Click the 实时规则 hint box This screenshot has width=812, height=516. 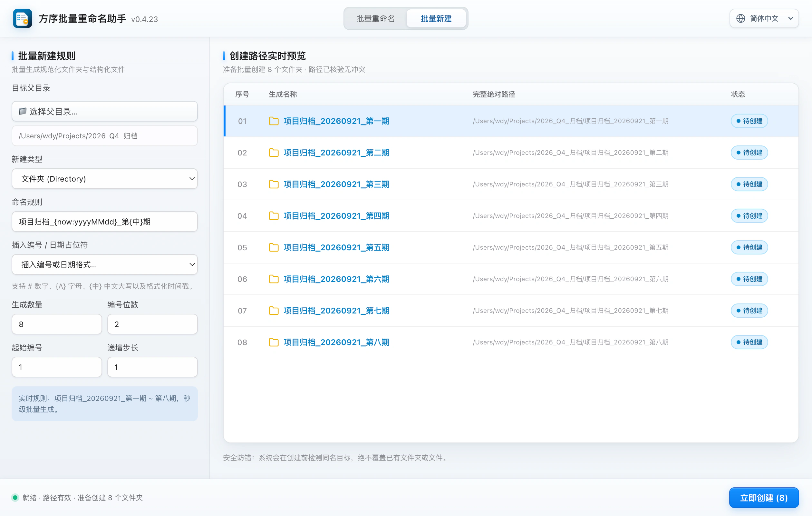tap(104, 404)
